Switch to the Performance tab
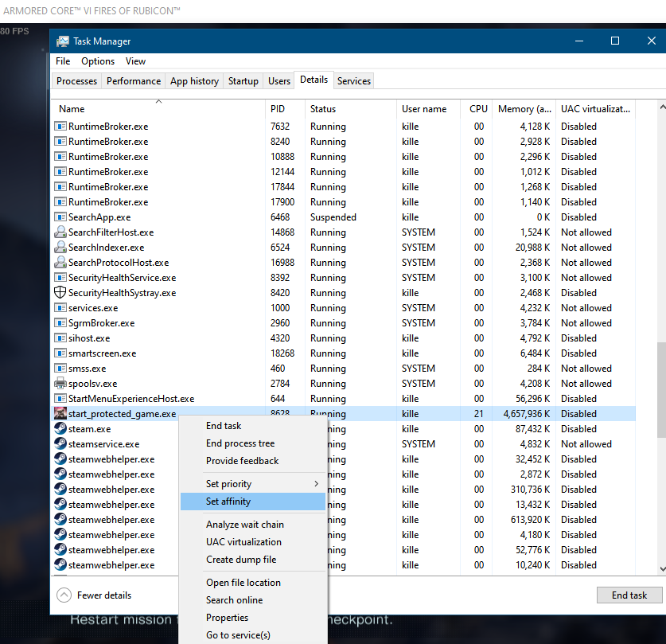Screen dimensions: 666x644 134,81
